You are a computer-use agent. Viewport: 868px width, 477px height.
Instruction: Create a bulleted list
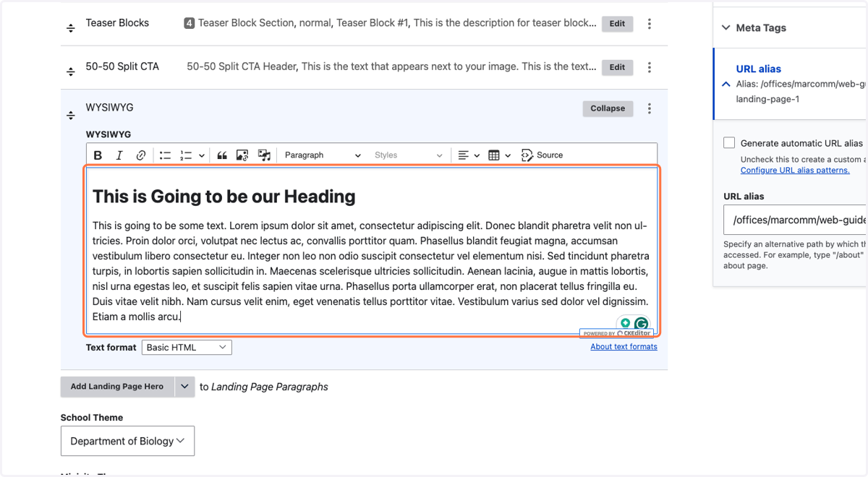point(165,155)
